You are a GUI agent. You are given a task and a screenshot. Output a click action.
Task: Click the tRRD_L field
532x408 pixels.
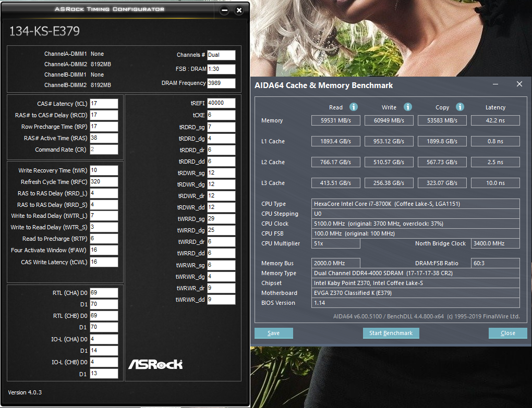104,193
